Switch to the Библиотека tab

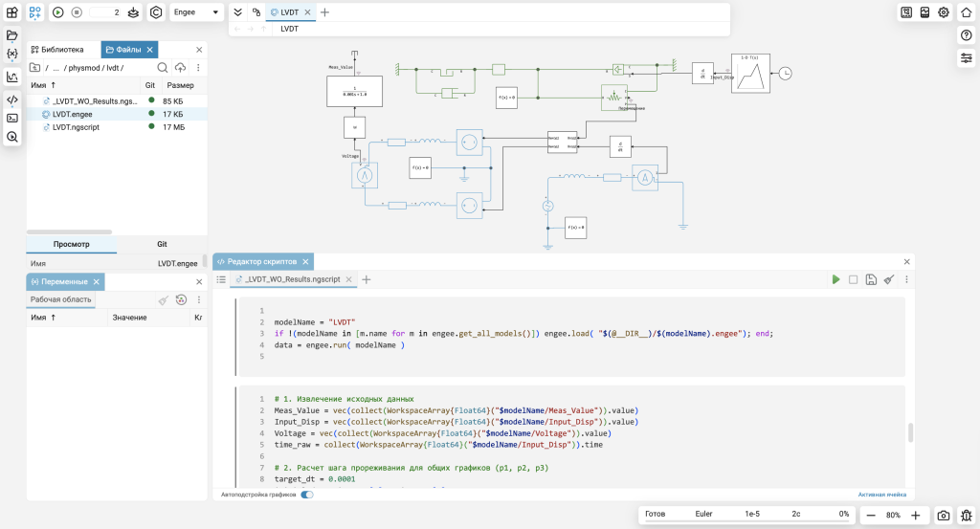pyautogui.click(x=57, y=50)
